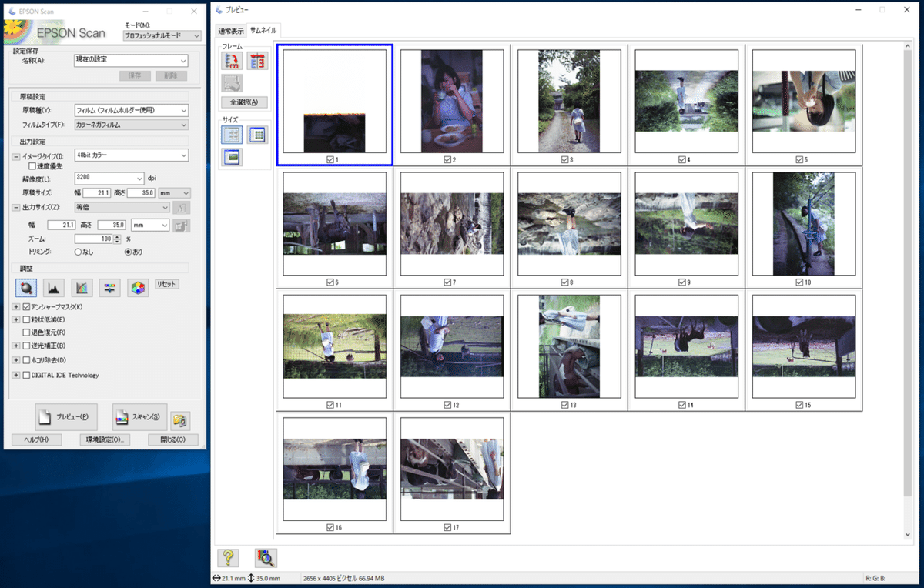
Task: Select thumbnail 3 of the path scene
Action: point(571,101)
